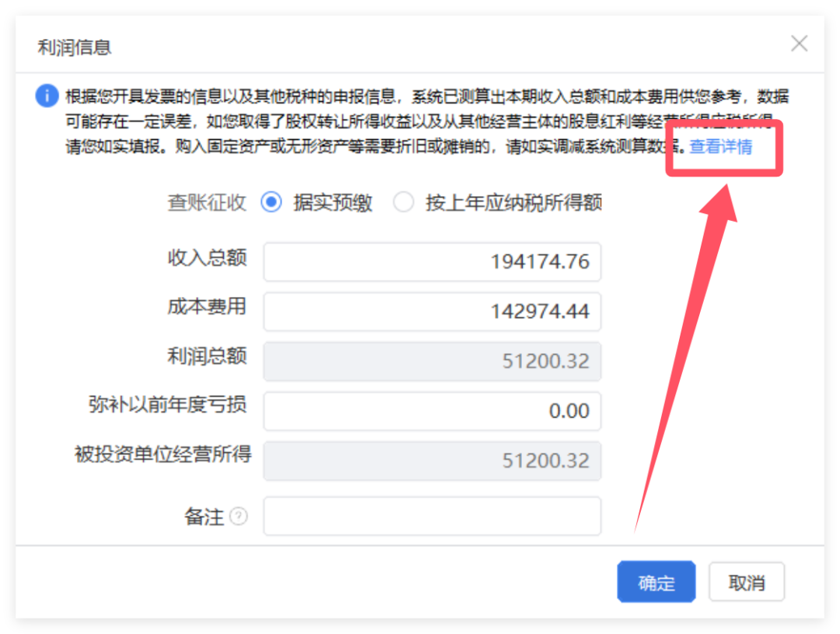This screenshot has height=634, width=840.
Task: Select the 按上年应纳税所得额 radio button
Action: coord(404,201)
